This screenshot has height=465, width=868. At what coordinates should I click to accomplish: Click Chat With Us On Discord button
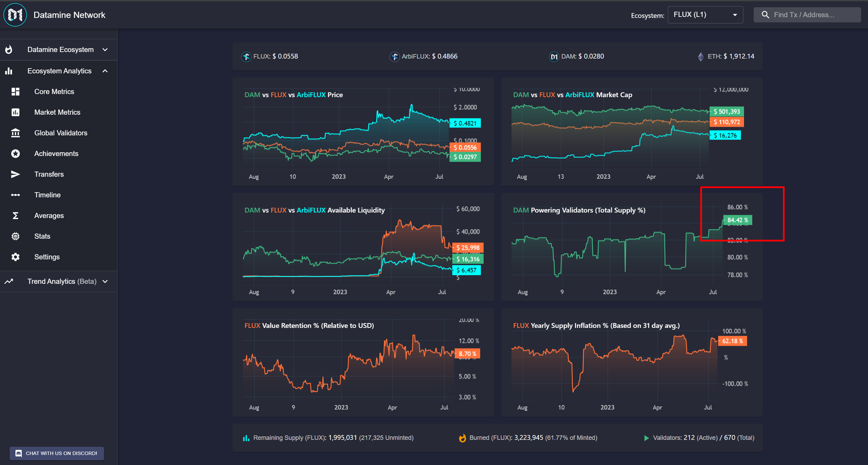[57, 453]
